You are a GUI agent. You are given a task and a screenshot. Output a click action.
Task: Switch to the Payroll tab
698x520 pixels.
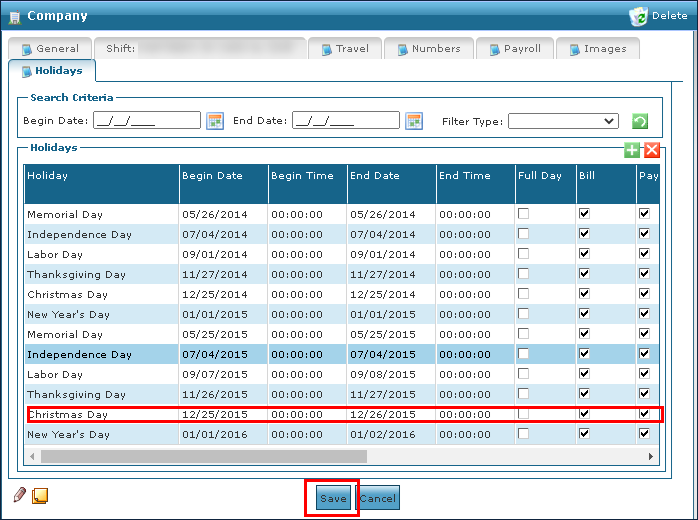[514, 48]
